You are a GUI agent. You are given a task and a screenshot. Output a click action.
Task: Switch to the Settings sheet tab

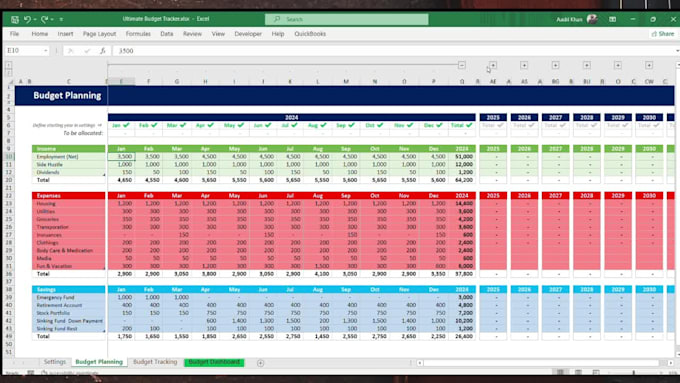[55, 362]
